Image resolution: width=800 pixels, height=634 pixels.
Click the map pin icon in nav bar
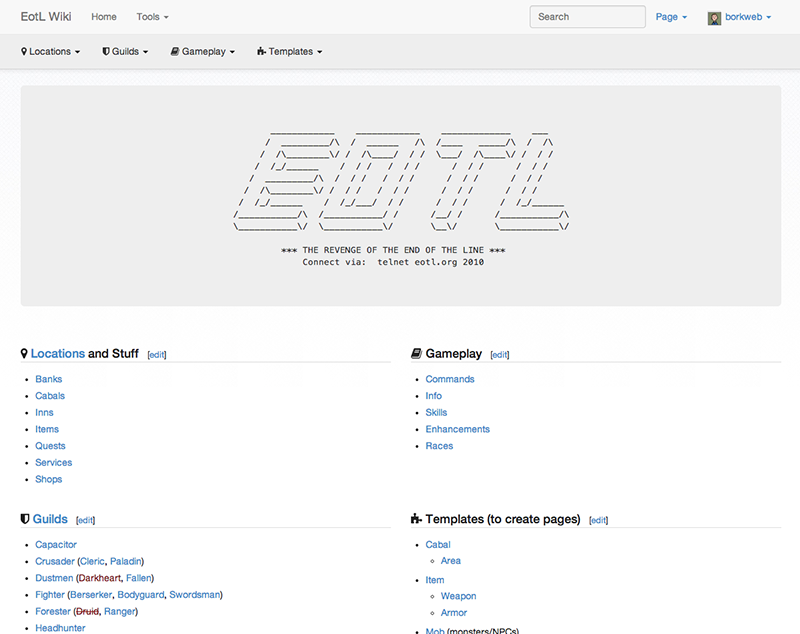24,52
